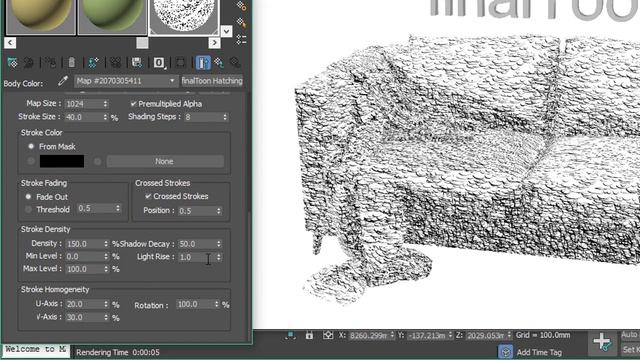The image size is (640, 360).
Task: Click Isolate Selection toggle icon in status bar
Action: pyautogui.click(x=290, y=336)
